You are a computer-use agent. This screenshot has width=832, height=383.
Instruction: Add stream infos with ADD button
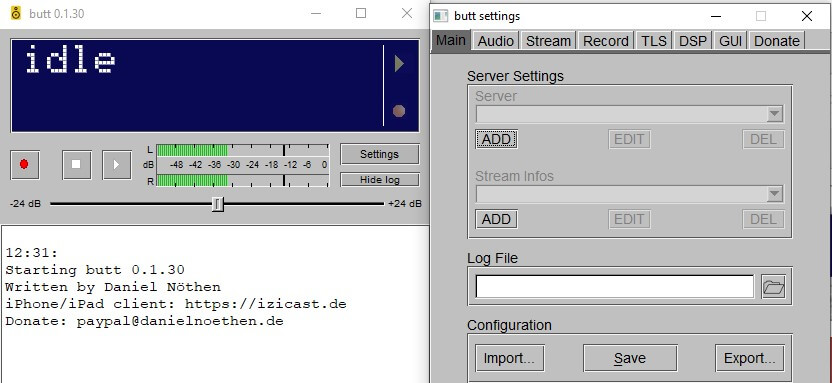click(x=496, y=219)
